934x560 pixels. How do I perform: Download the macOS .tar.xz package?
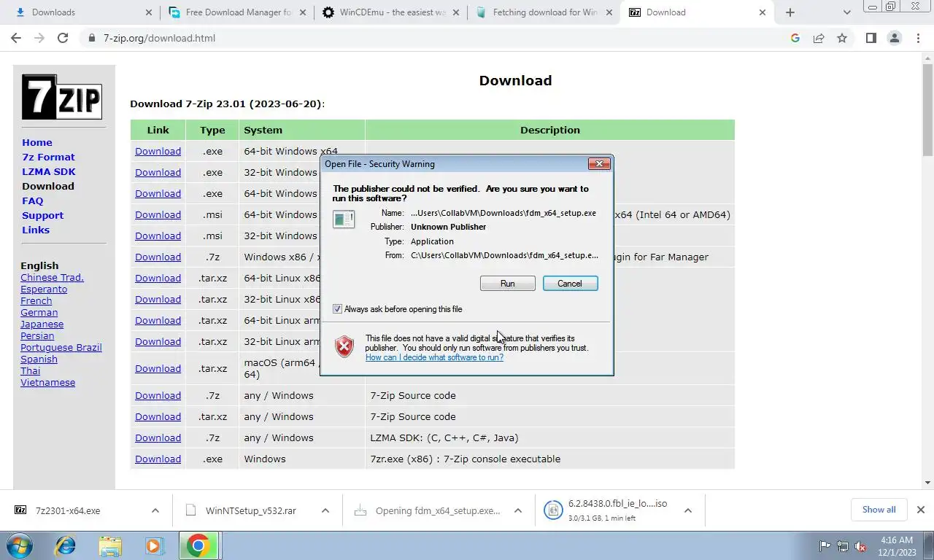pos(158,369)
